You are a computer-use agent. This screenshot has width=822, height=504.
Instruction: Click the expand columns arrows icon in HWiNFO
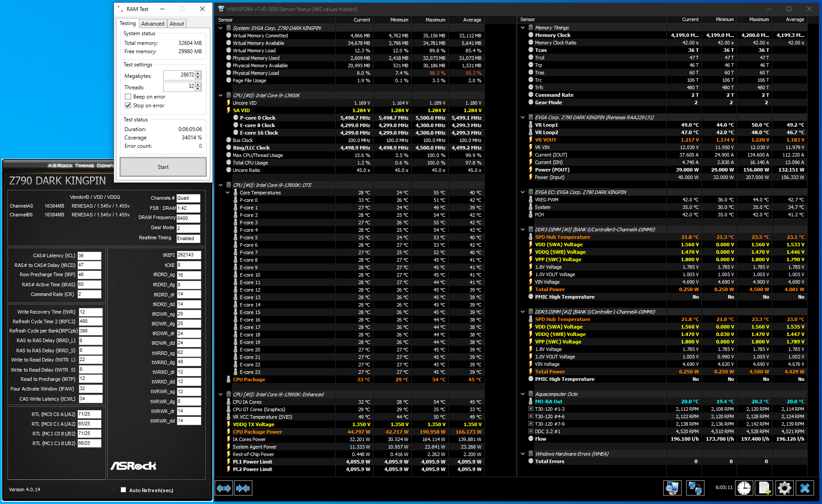[x=224, y=488]
